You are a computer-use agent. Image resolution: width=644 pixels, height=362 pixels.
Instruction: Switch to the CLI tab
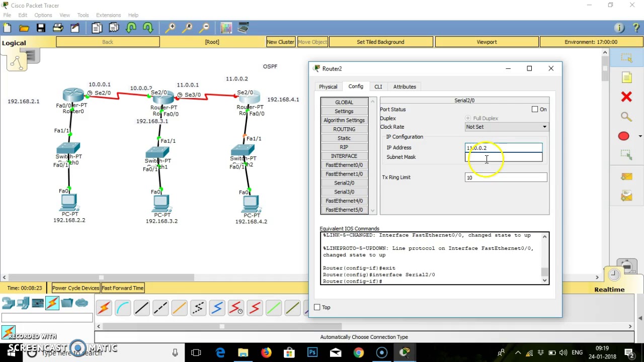point(378,86)
